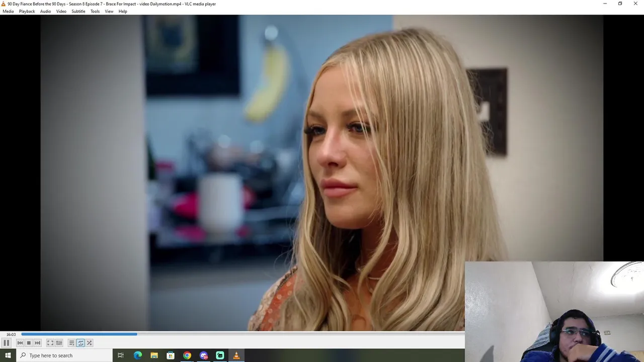Open the Audio menu

pos(45,11)
